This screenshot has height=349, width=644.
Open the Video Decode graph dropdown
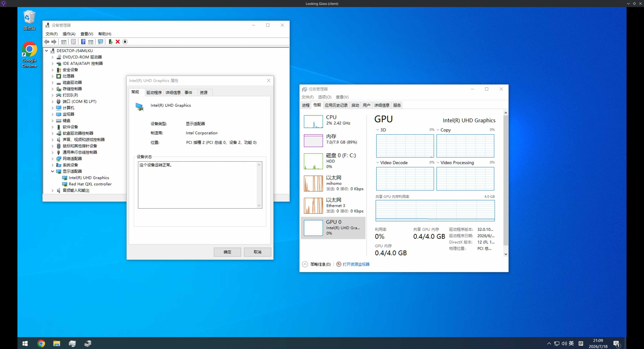(378, 163)
